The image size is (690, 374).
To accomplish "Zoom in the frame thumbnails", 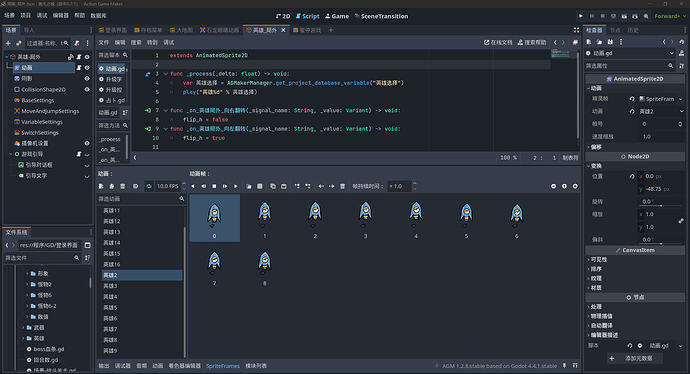I will (x=575, y=187).
